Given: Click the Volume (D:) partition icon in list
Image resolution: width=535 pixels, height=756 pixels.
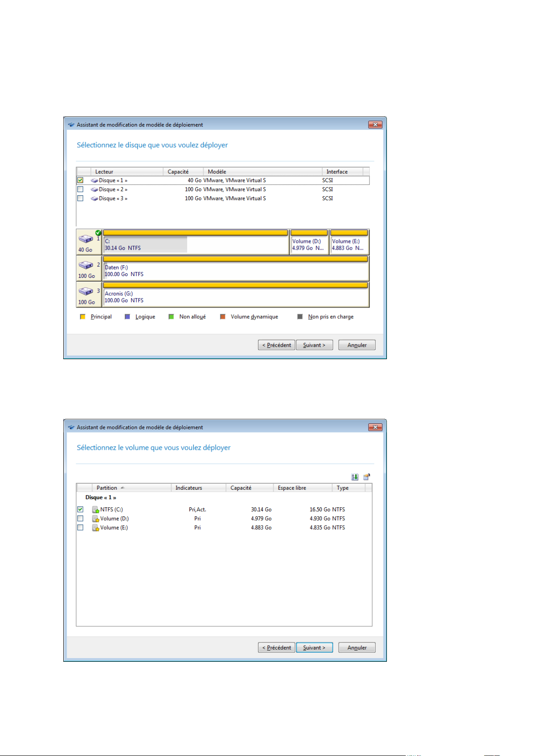Looking at the screenshot, I should tap(96, 519).
